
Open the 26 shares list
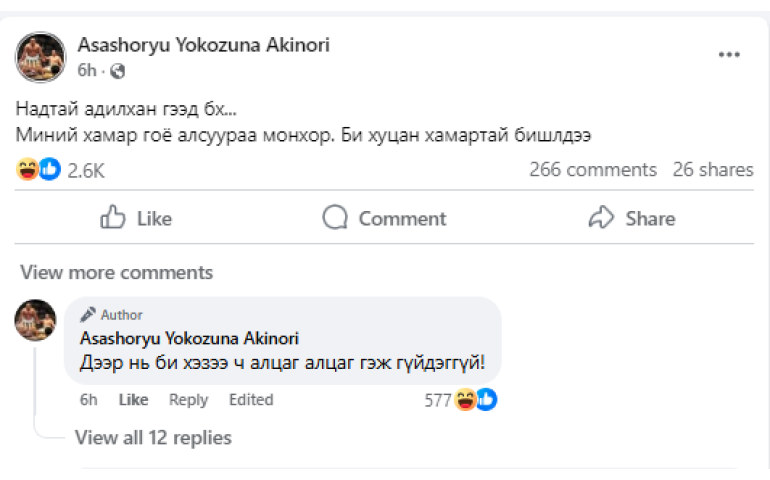tap(712, 170)
